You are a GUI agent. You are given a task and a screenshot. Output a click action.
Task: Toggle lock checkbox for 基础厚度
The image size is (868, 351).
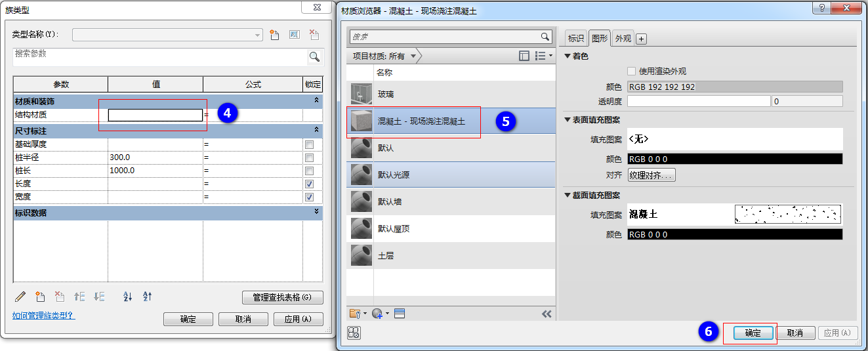click(x=309, y=144)
